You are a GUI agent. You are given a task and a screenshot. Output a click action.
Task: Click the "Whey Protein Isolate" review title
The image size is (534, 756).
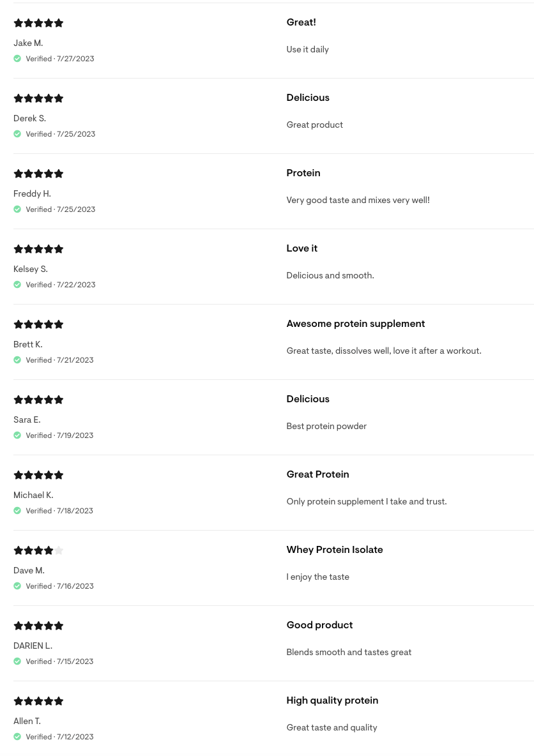point(334,550)
